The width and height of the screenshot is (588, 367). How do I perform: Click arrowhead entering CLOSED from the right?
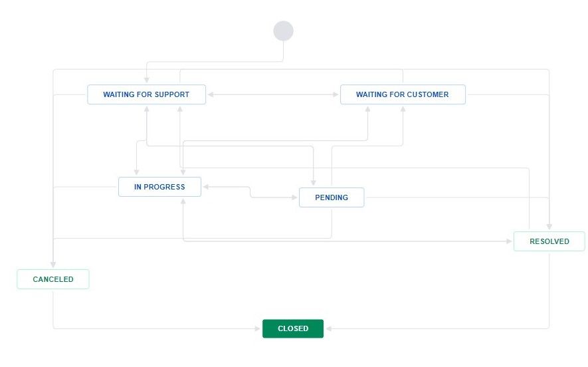coord(328,328)
